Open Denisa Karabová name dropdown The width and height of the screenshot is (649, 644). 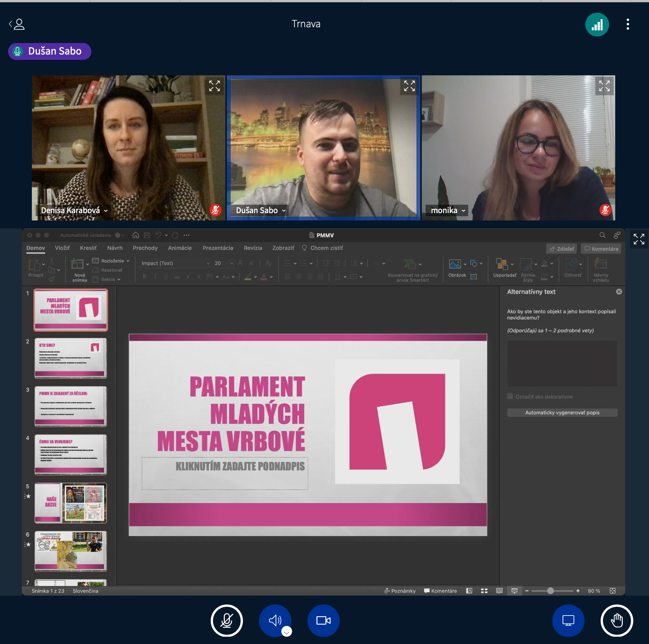pyautogui.click(x=106, y=210)
